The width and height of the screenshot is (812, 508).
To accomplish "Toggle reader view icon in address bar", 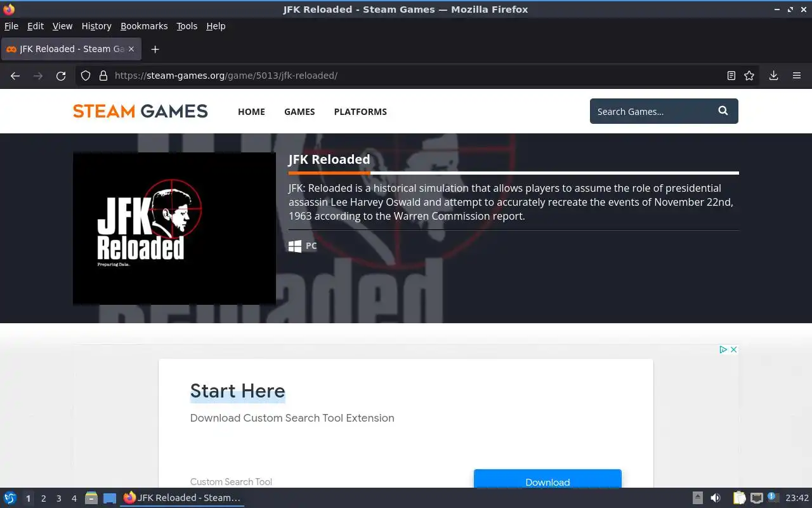I will pyautogui.click(x=731, y=76).
